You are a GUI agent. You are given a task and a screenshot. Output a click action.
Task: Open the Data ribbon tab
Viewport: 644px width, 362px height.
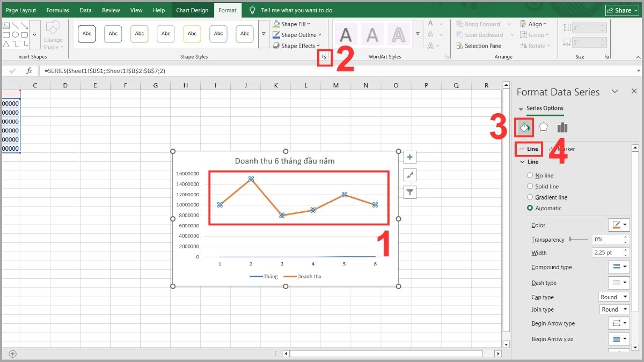(85, 10)
